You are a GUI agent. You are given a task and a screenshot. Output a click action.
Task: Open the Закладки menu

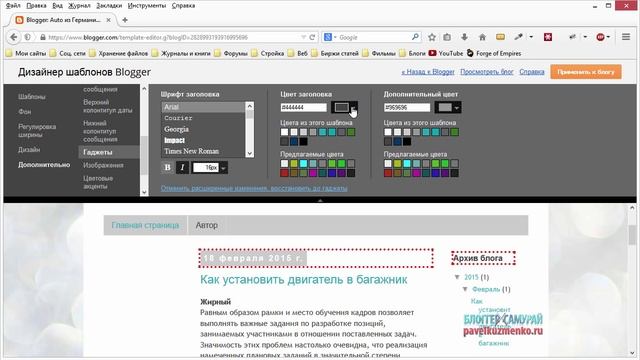click(x=109, y=6)
